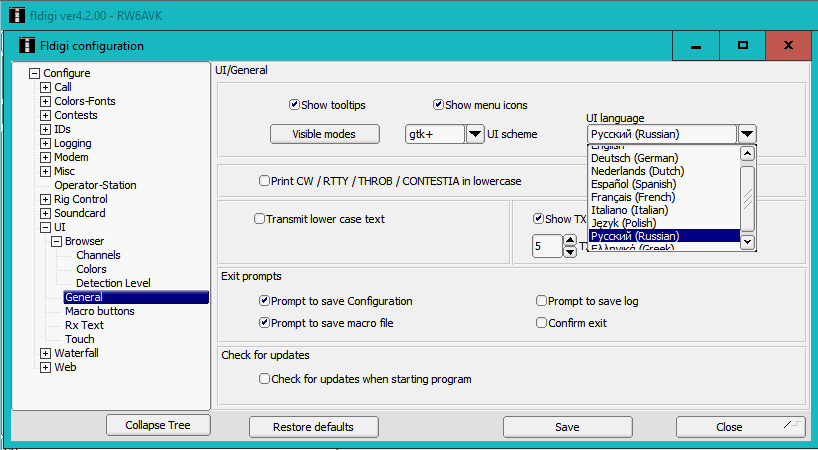Screen dimensions: 818x450
Task: Disable the Show tooltips checkbox
Action: [x=295, y=105]
